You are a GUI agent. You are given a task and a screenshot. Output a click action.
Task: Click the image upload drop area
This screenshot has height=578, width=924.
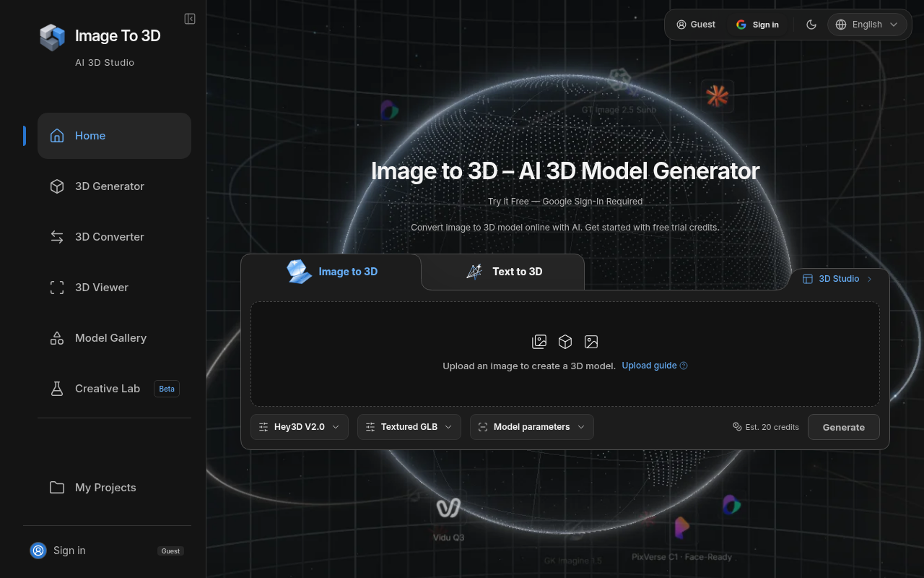565,354
